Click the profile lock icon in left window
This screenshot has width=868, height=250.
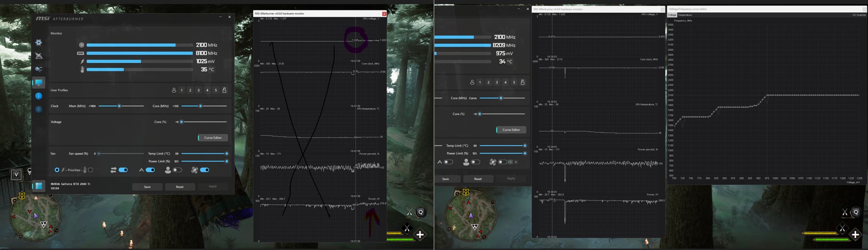click(x=224, y=90)
